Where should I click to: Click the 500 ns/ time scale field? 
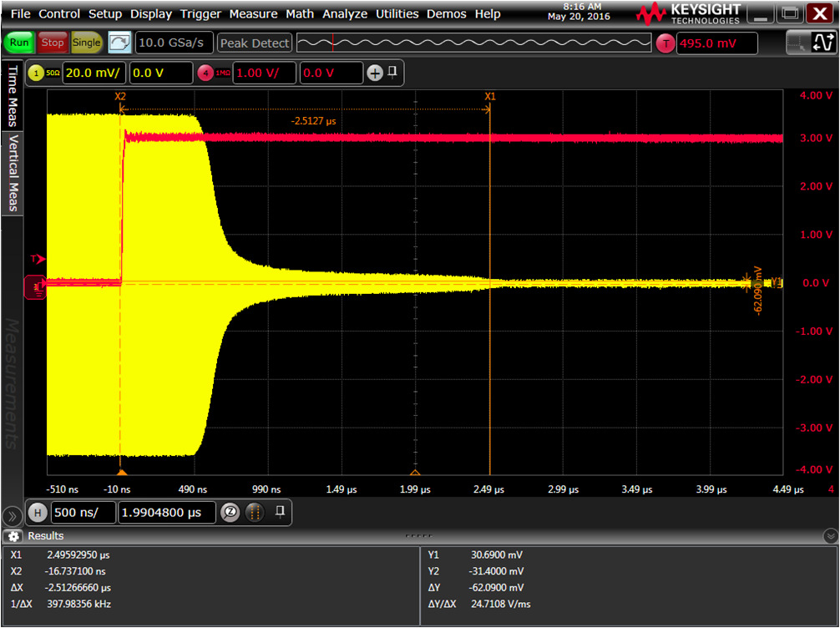click(x=82, y=513)
